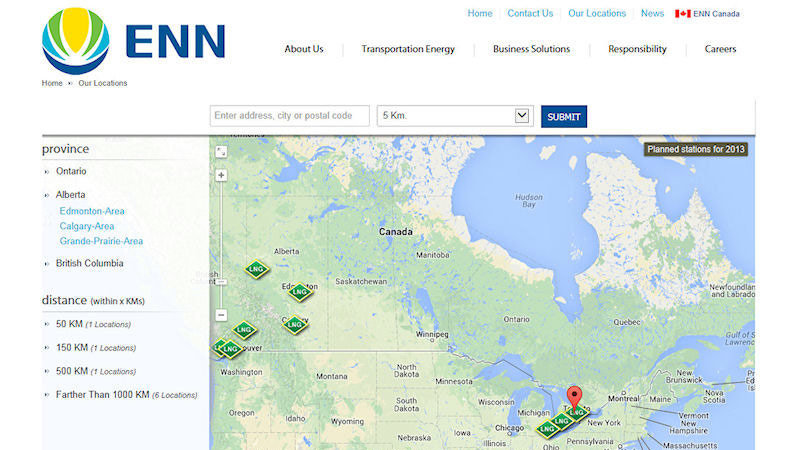
Task: Click the ENN logo
Action: coord(134,41)
